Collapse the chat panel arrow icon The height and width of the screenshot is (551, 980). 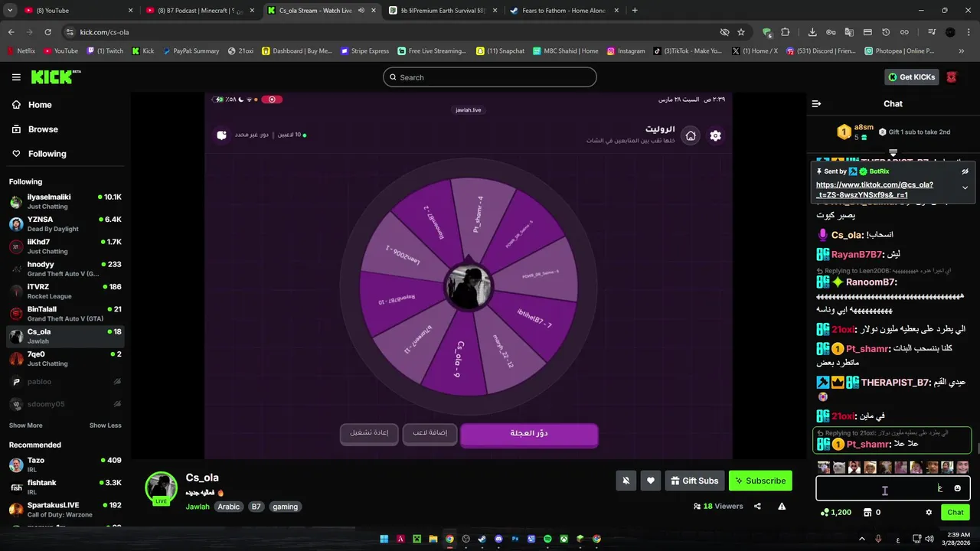(x=816, y=104)
